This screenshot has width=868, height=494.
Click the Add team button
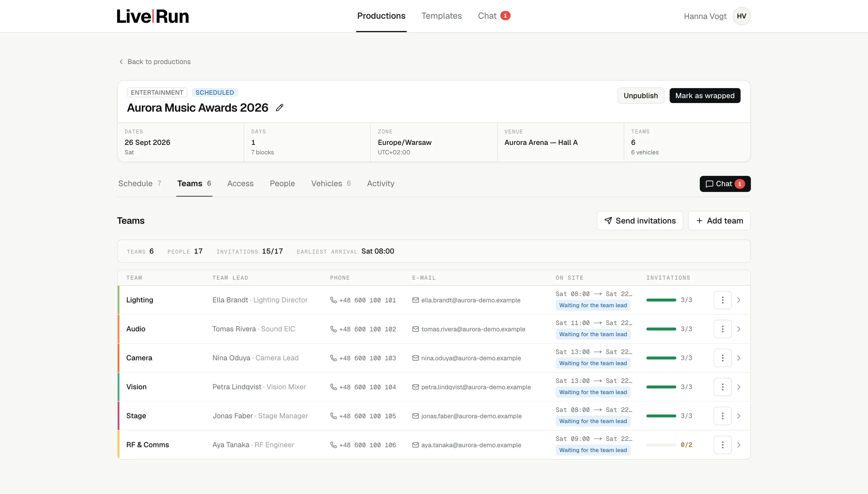pos(719,221)
